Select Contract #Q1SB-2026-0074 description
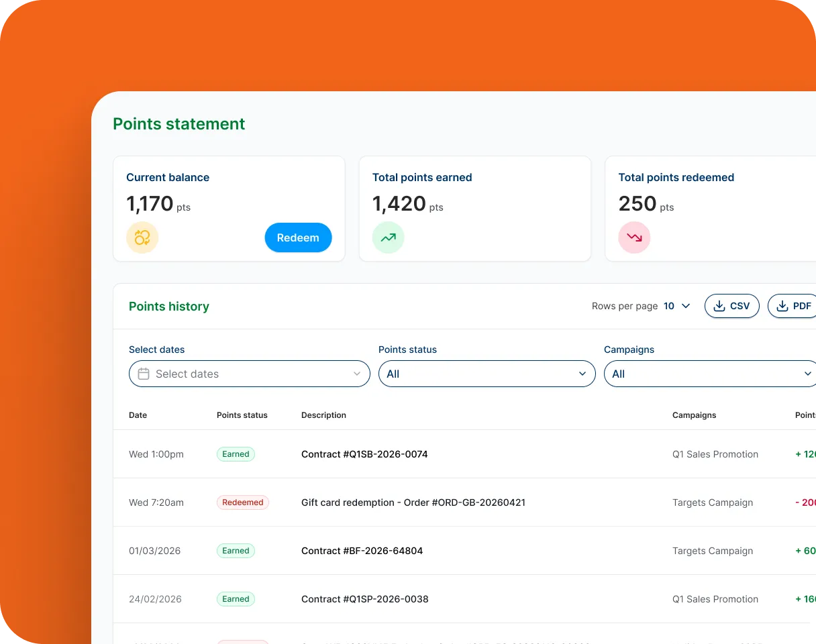The image size is (816, 644). tap(364, 454)
